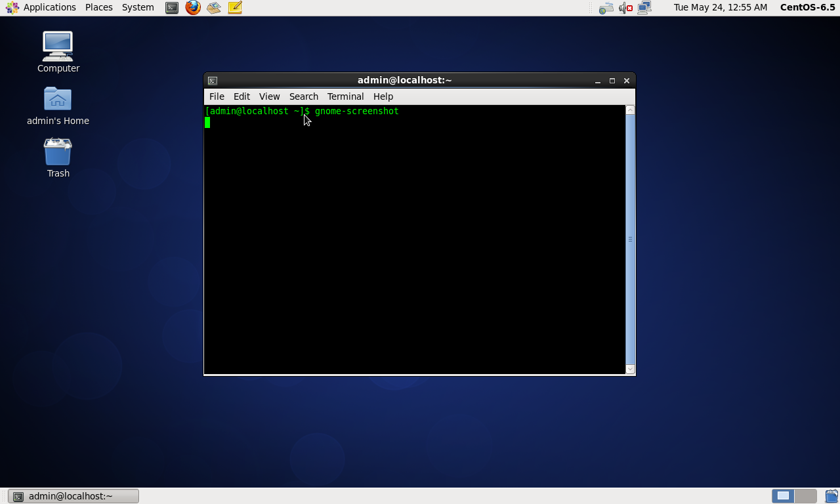Select the Computer desktop icon
The image size is (840, 504).
click(x=58, y=52)
